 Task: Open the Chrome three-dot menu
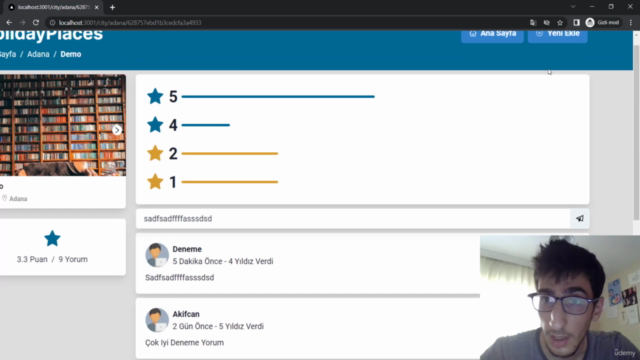(631, 22)
